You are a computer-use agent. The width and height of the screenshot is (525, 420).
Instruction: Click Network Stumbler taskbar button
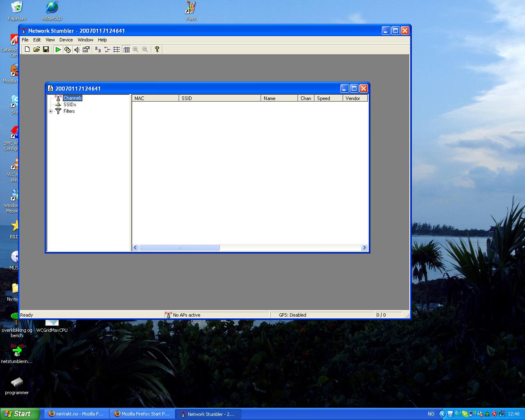point(208,414)
